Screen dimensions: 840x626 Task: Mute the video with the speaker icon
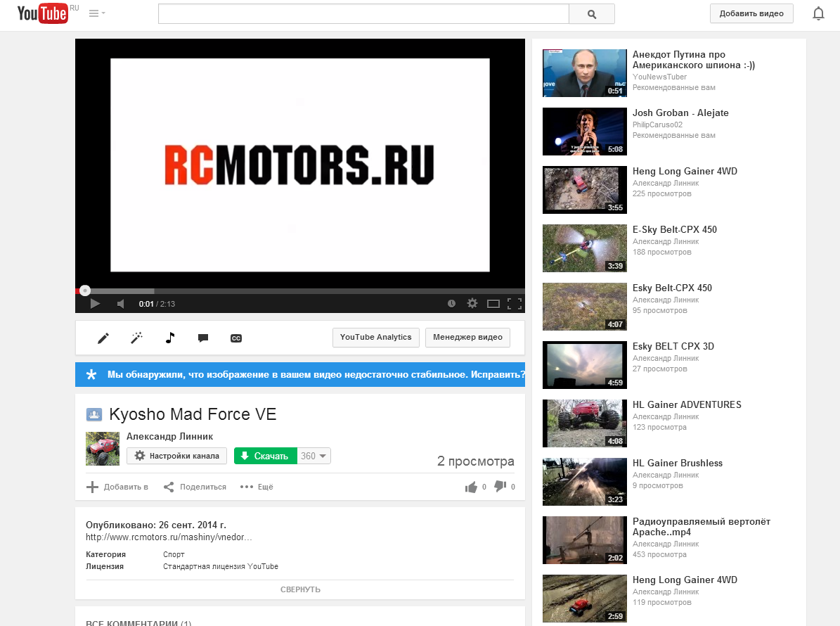tap(120, 304)
